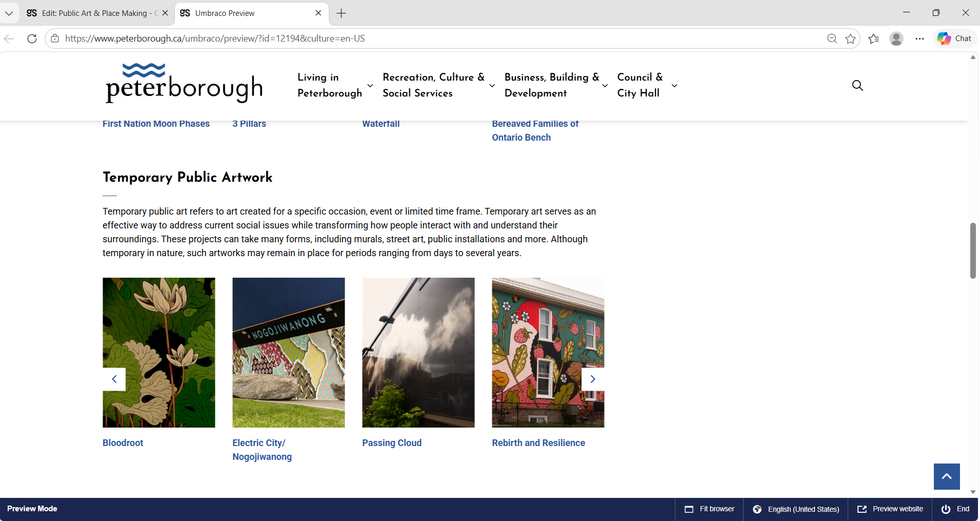Click the Temporary Public Artwork heading
The image size is (980, 521).
coord(188,177)
